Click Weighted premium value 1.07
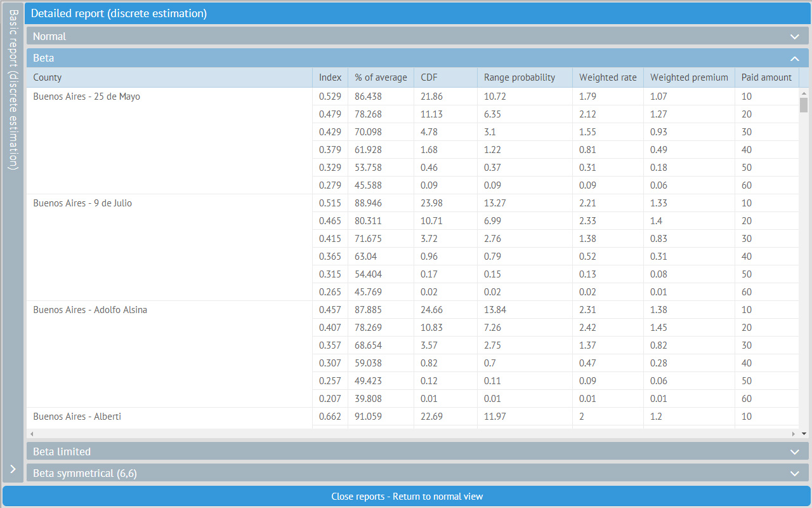The width and height of the screenshot is (812, 508). 659,97
